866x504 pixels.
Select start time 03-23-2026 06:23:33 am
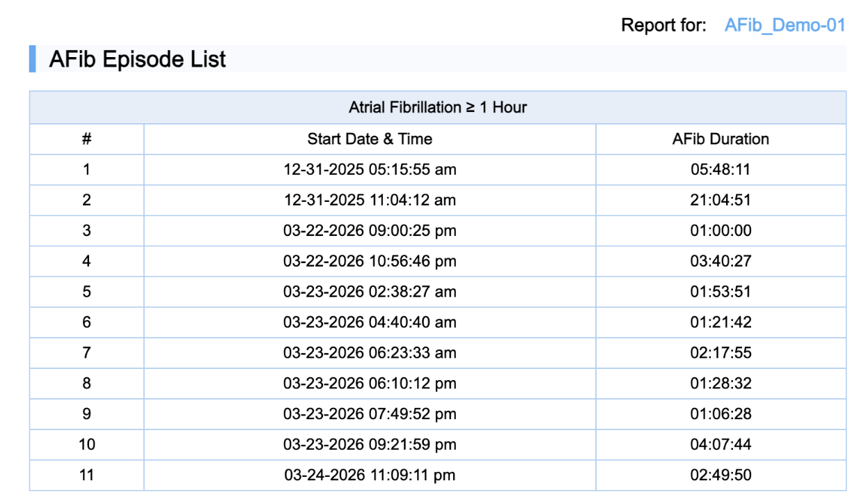coord(370,353)
